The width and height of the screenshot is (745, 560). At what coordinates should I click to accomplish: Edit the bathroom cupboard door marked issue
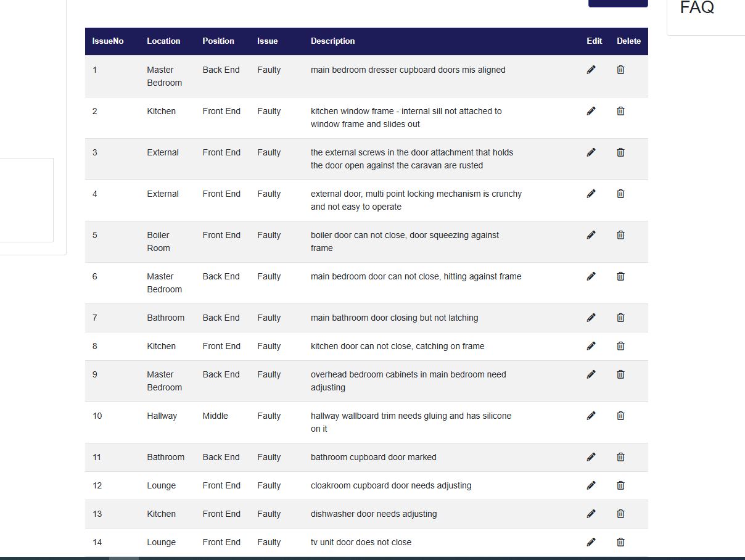pyautogui.click(x=591, y=457)
